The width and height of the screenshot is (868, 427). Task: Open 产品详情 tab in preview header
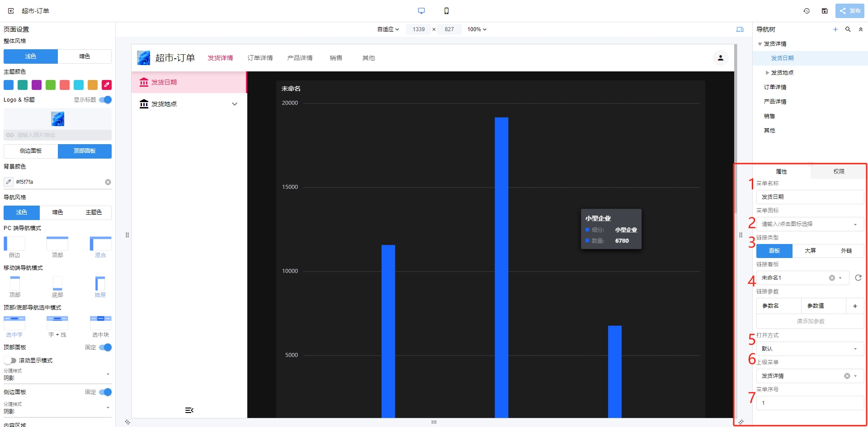(x=300, y=58)
